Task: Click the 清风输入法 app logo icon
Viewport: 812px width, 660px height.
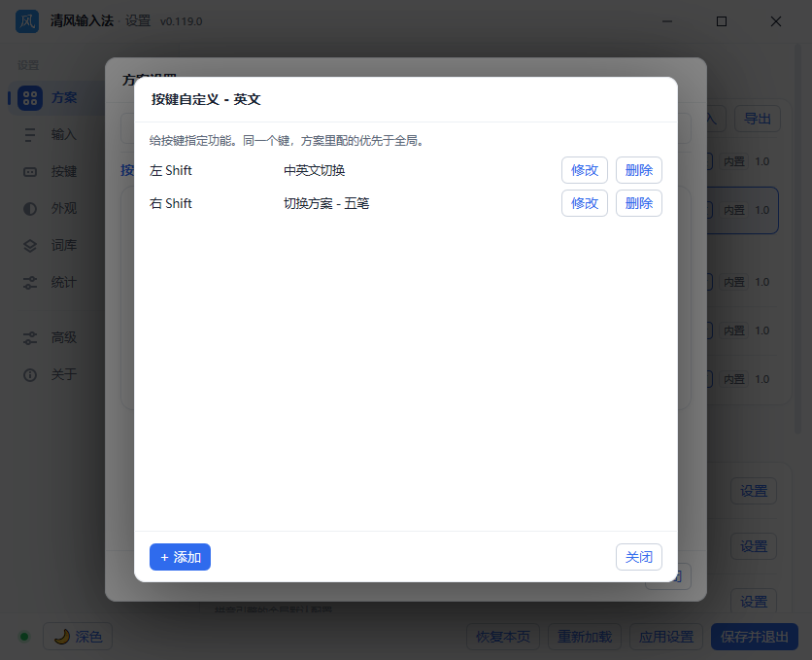Action: click(27, 21)
